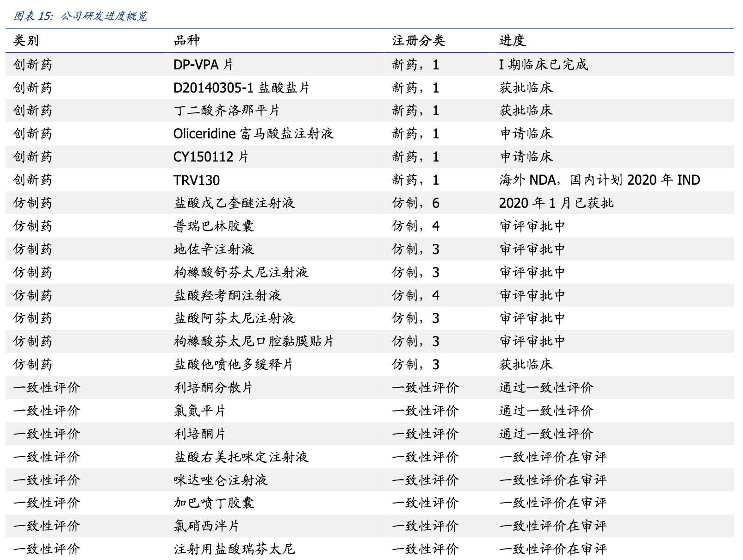Click the category cell in the 加巴喷丁胶囊 row
Image resolution: width=743 pixels, height=560 pixels.
coord(47,503)
